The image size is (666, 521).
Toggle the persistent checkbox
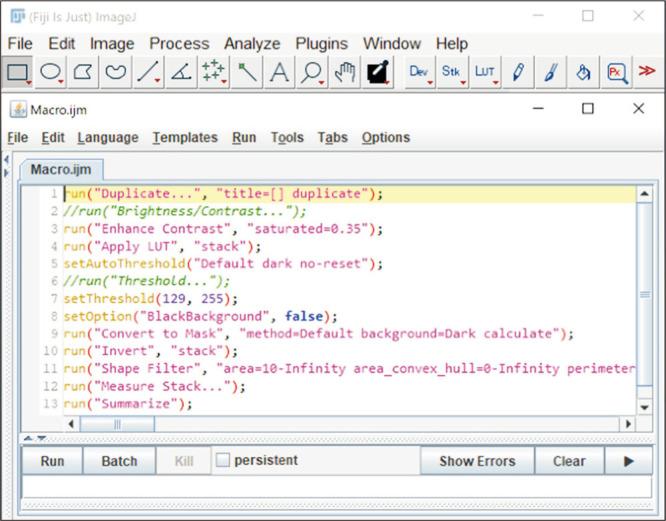tap(223, 461)
